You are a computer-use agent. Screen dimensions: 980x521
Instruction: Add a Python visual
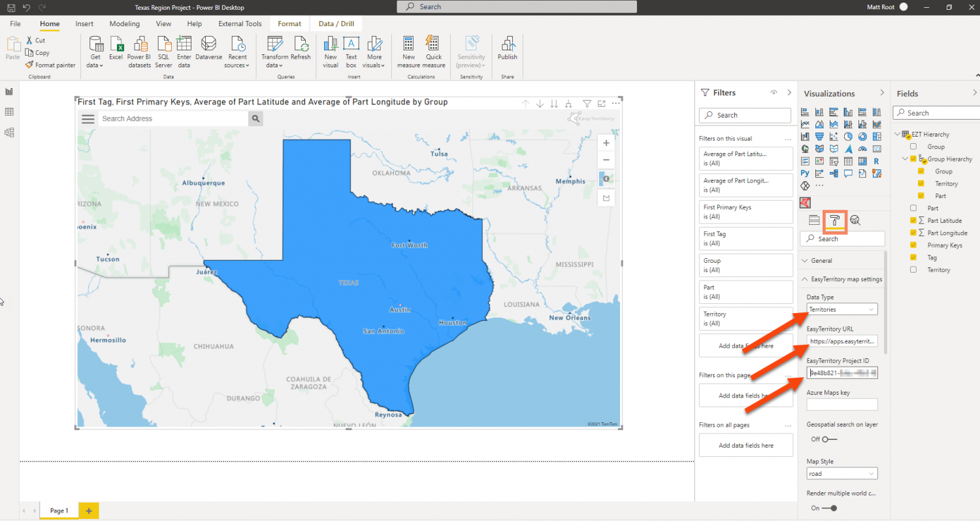click(x=804, y=173)
